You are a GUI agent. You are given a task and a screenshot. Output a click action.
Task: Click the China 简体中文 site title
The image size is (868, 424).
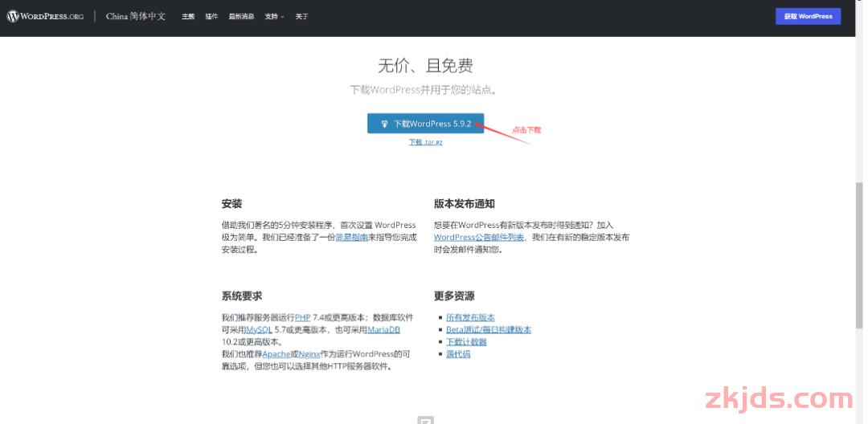coord(136,17)
